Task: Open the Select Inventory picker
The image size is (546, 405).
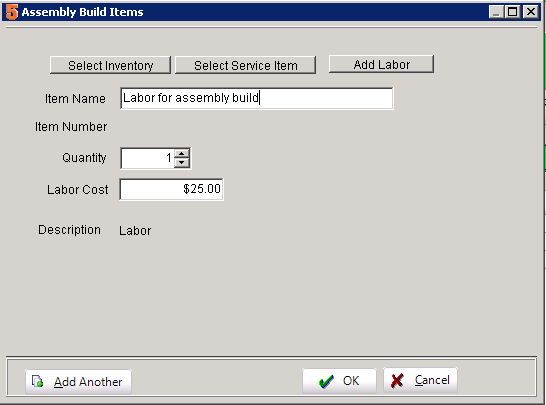Action: click(x=110, y=65)
